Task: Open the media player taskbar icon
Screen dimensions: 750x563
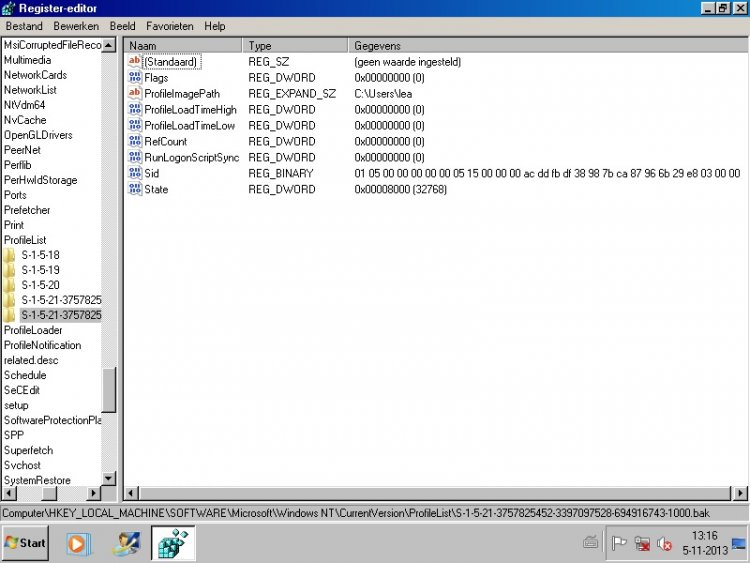Action: tap(77, 543)
